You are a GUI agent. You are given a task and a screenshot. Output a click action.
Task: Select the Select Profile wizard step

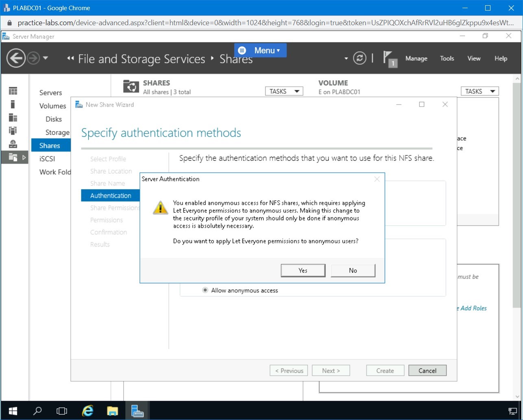click(x=108, y=159)
